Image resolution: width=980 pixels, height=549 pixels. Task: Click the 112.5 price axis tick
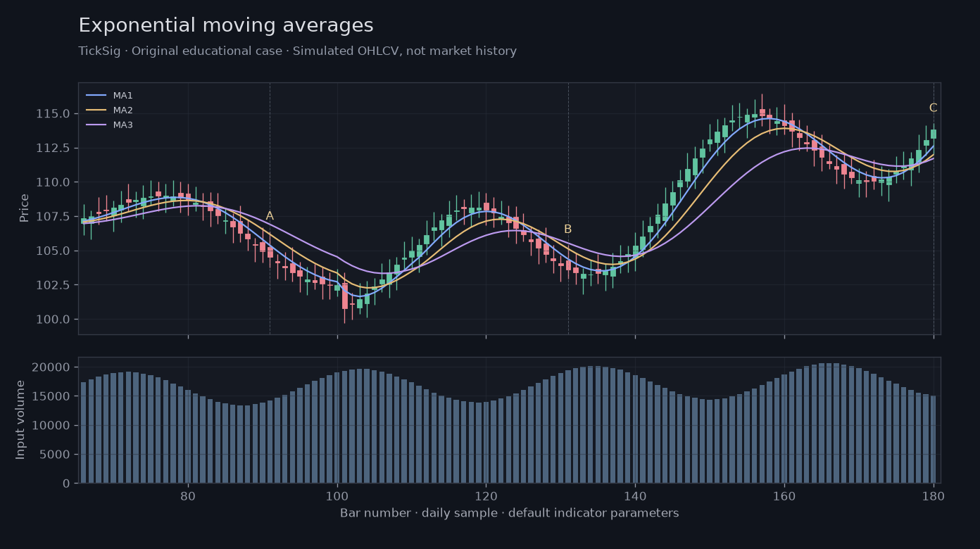[x=54, y=148]
